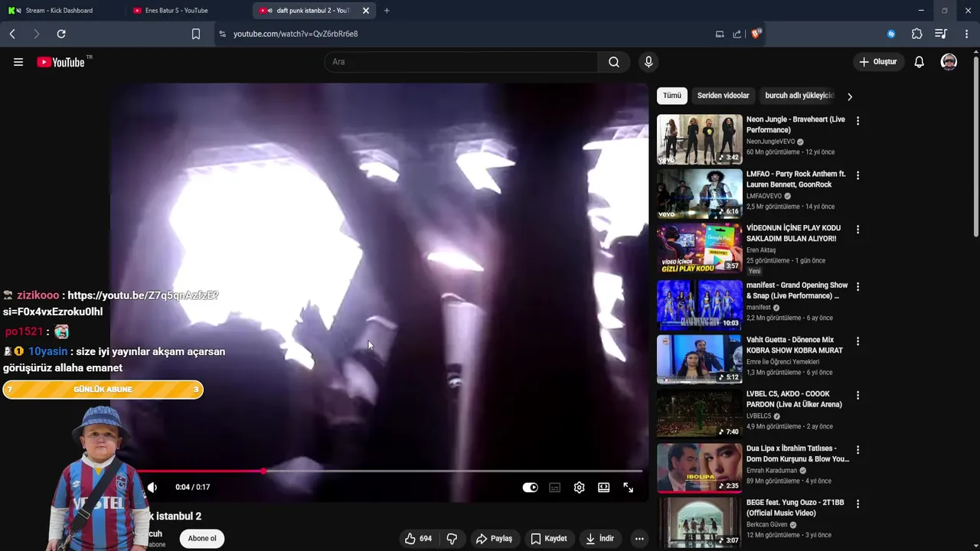Click the Abone ol subscribe button
Screen dimensions: 980x551
click(202, 539)
